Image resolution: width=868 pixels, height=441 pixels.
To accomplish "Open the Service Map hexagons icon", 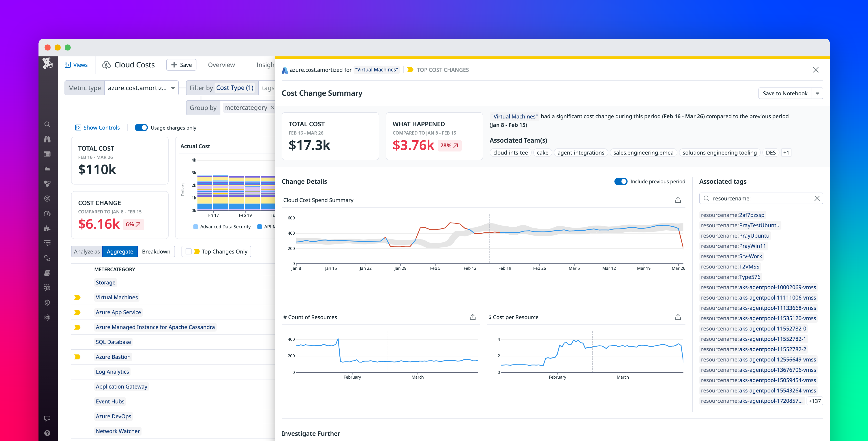I will [x=47, y=183].
